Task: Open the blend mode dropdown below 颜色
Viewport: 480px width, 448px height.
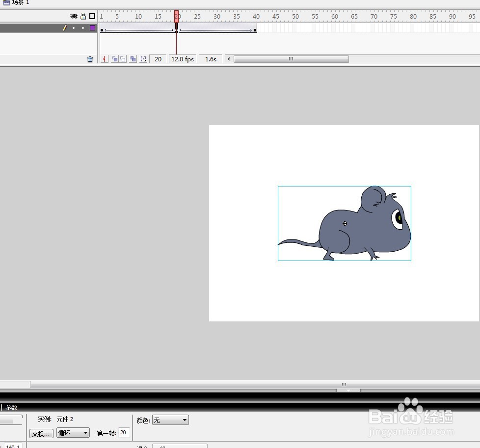Action: coord(180,446)
